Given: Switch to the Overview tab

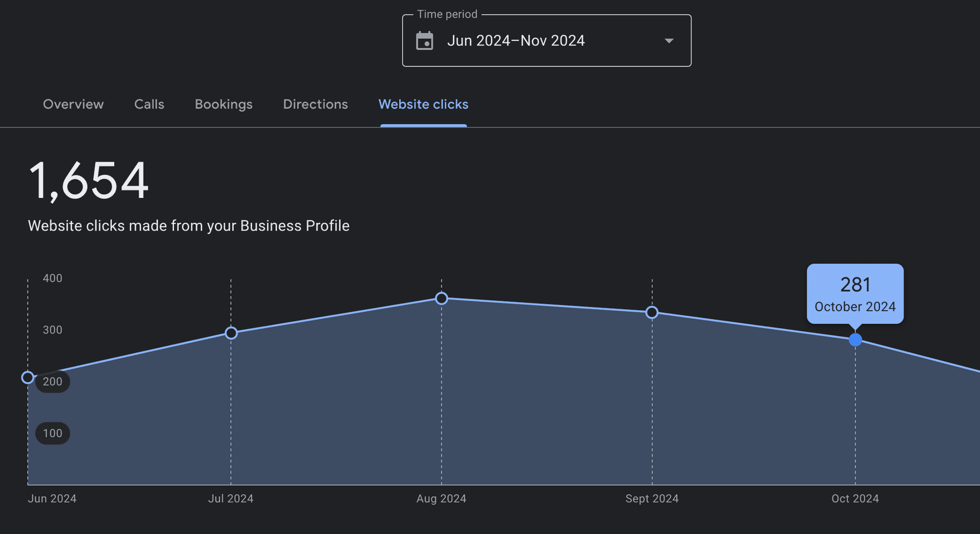Looking at the screenshot, I should [73, 105].
